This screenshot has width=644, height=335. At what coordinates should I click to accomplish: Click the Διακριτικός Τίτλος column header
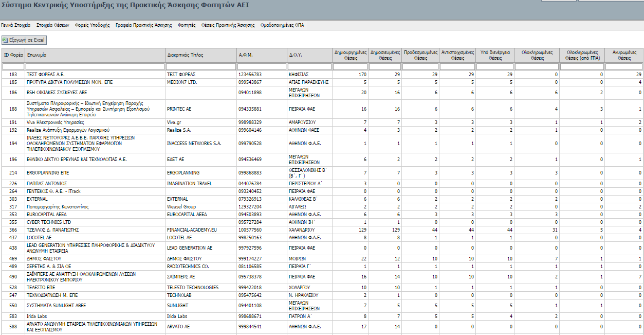[201, 55]
